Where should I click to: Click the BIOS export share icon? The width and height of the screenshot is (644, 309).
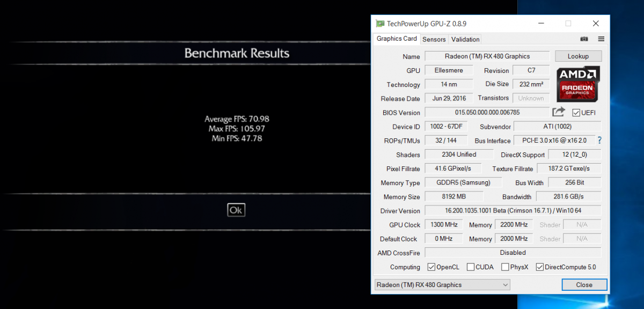click(x=559, y=112)
